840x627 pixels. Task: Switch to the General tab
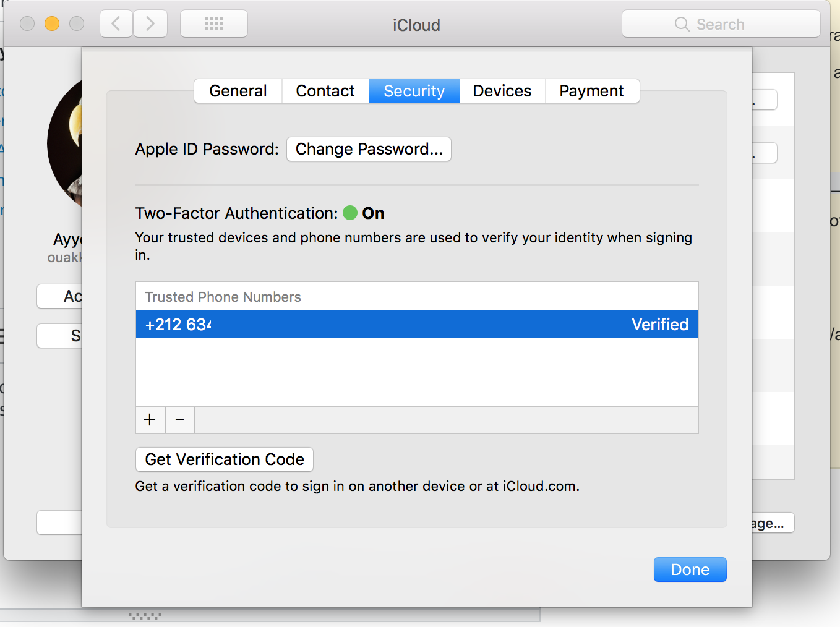[x=238, y=91]
